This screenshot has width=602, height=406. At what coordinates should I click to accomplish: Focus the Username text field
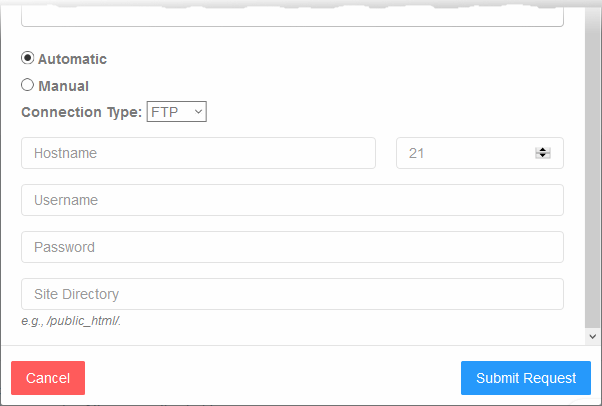292,200
